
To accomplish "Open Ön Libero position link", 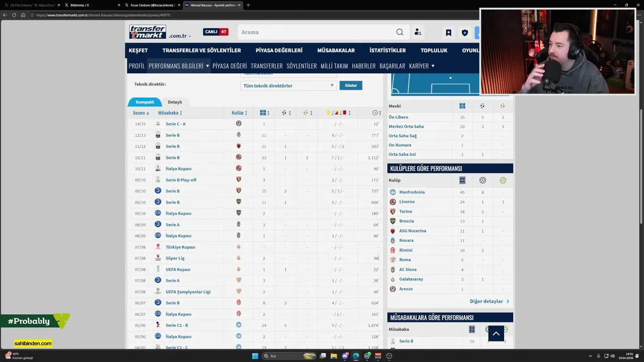I will point(398,117).
